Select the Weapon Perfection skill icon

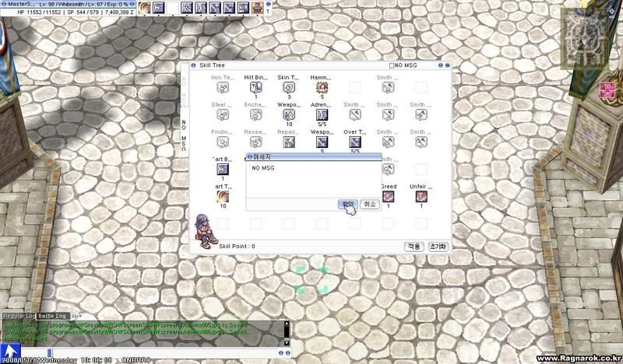(322, 142)
